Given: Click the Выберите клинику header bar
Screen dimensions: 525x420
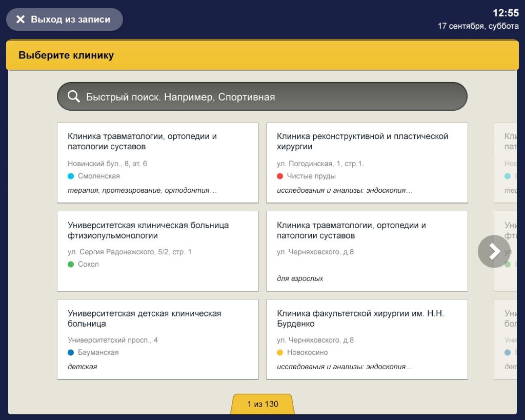Looking at the screenshot, I should click(262, 55).
